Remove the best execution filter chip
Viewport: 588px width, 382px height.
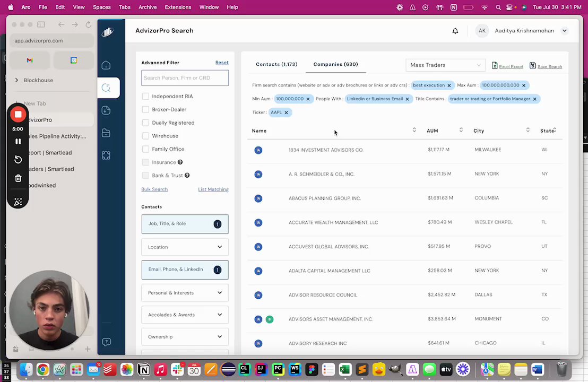tap(449, 85)
